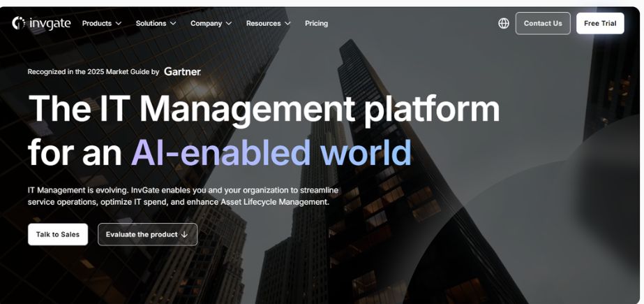Image resolution: width=644 pixels, height=304 pixels.
Task: Open the Resources menu
Action: (269, 24)
